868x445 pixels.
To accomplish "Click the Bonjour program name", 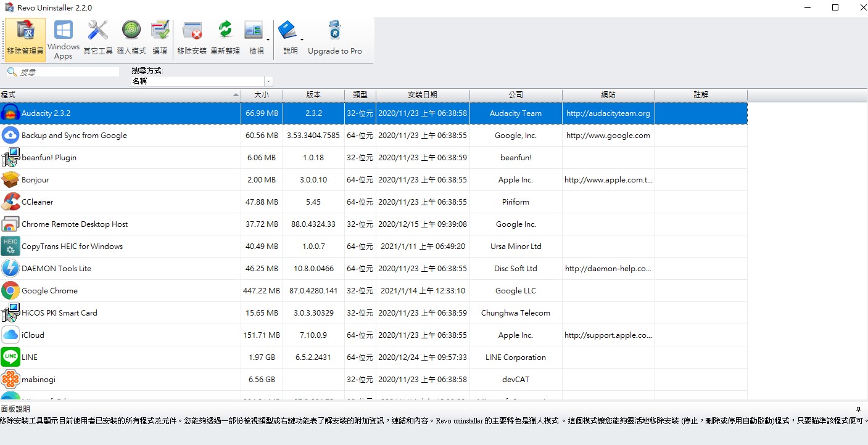I will coord(35,180).
